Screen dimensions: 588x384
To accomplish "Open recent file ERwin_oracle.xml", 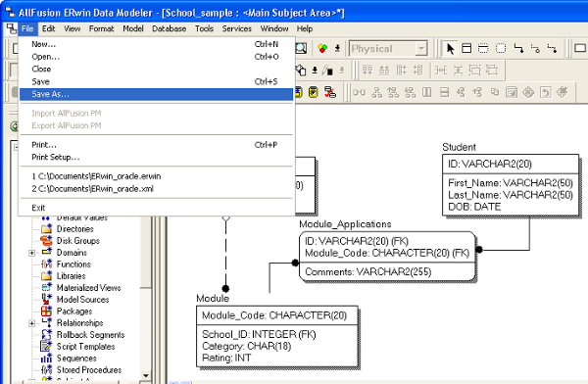I will 156,189.
